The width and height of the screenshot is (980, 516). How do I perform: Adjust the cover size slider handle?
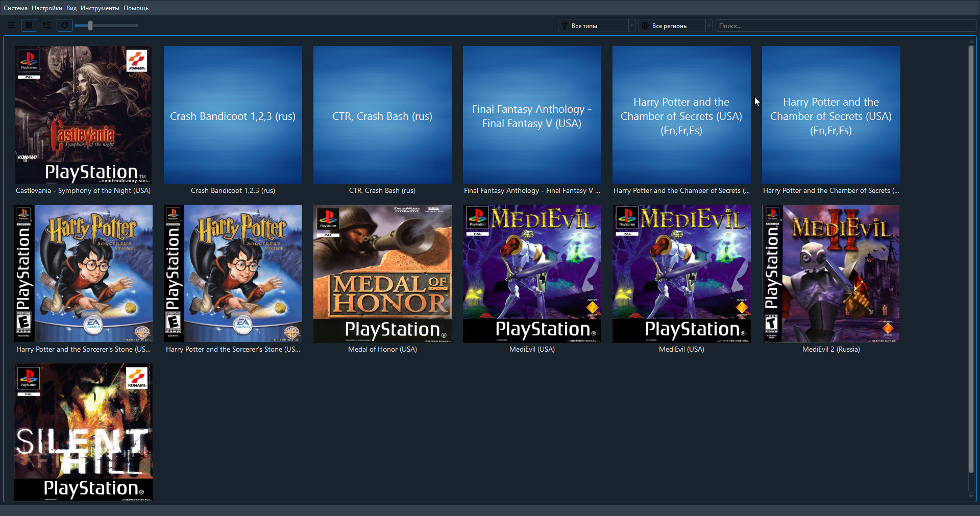(90, 26)
